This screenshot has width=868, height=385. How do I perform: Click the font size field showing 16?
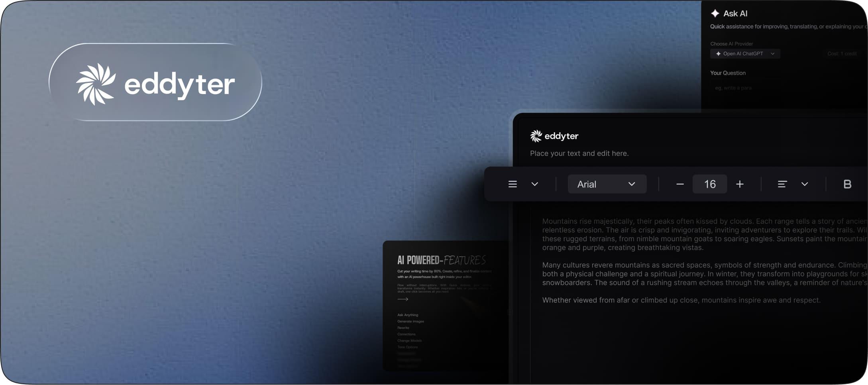710,184
